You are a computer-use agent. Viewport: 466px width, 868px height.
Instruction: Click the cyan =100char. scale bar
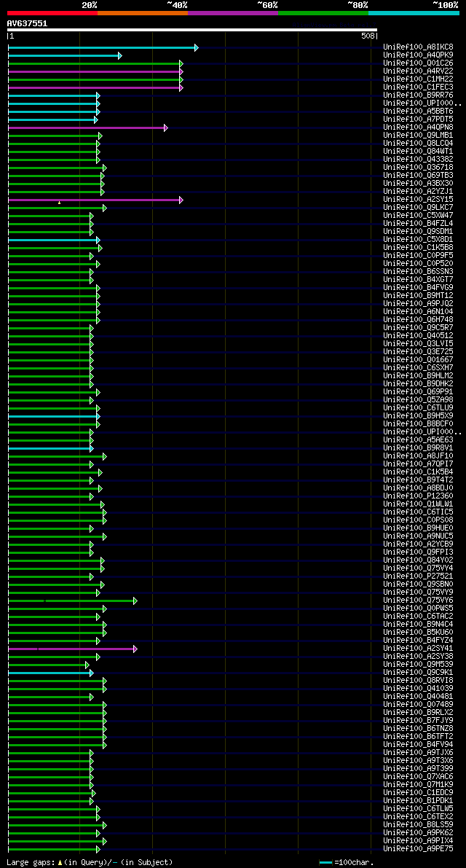(326, 863)
